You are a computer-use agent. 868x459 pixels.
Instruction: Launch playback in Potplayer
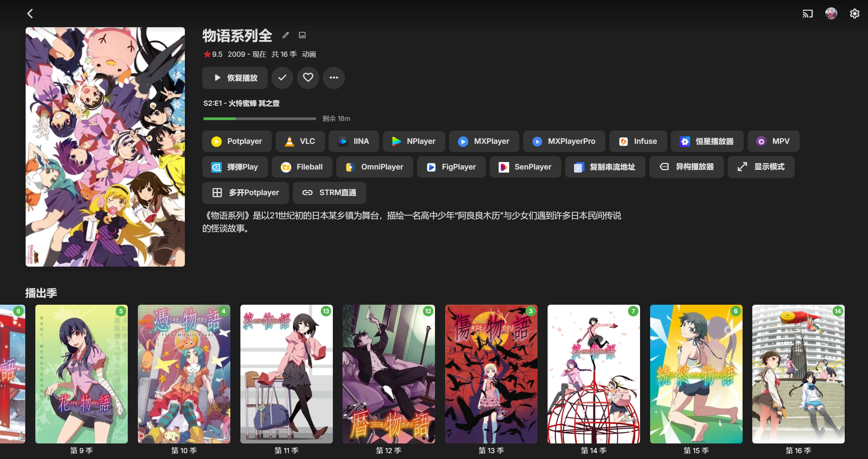pos(237,141)
